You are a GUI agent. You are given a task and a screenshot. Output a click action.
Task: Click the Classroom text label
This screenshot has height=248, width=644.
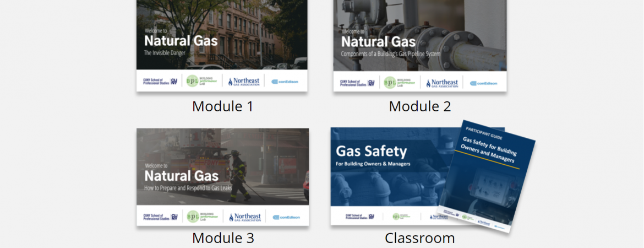coord(419,238)
